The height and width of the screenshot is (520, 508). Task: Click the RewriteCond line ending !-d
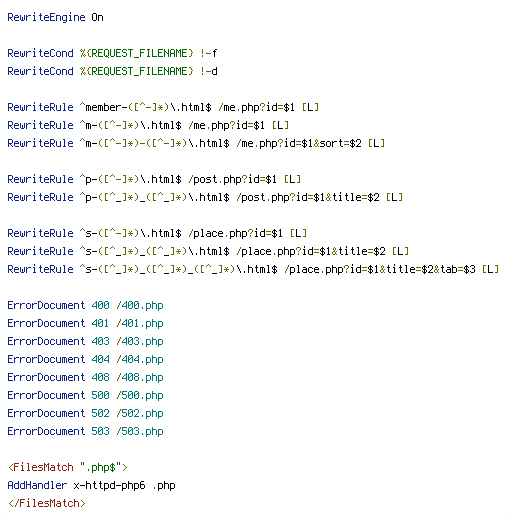[112, 71]
